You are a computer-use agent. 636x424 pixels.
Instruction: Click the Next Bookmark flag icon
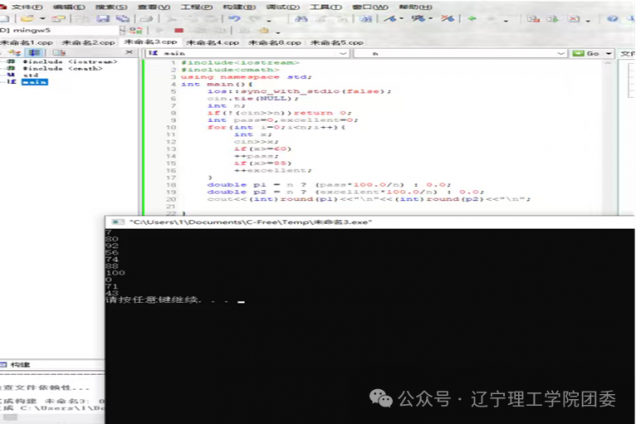point(418,19)
